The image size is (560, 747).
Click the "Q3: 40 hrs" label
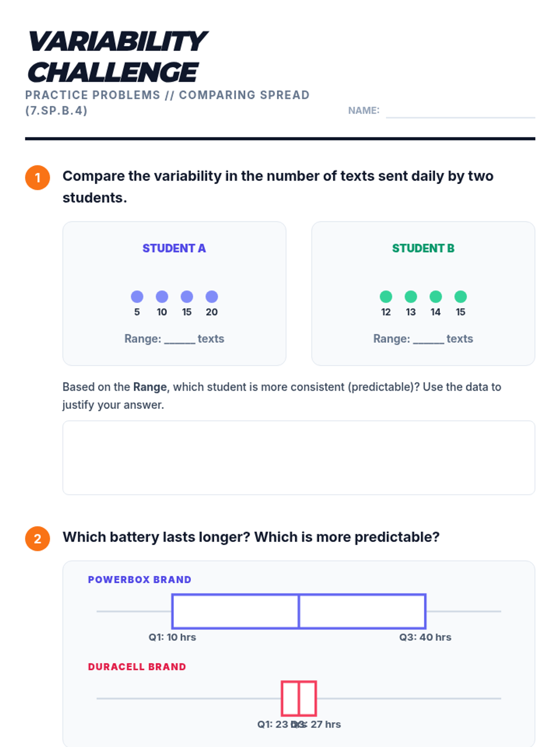(425, 637)
